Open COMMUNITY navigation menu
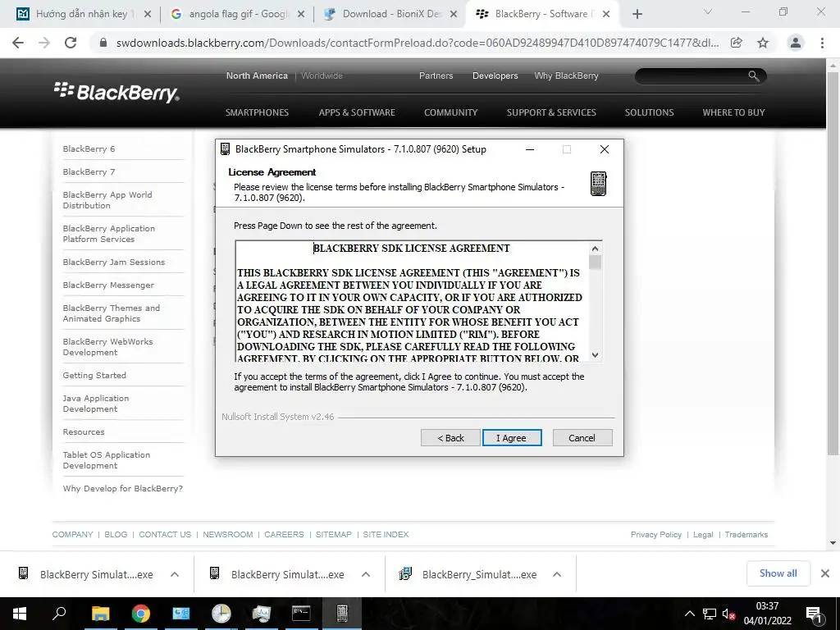840x630 pixels. tap(450, 112)
